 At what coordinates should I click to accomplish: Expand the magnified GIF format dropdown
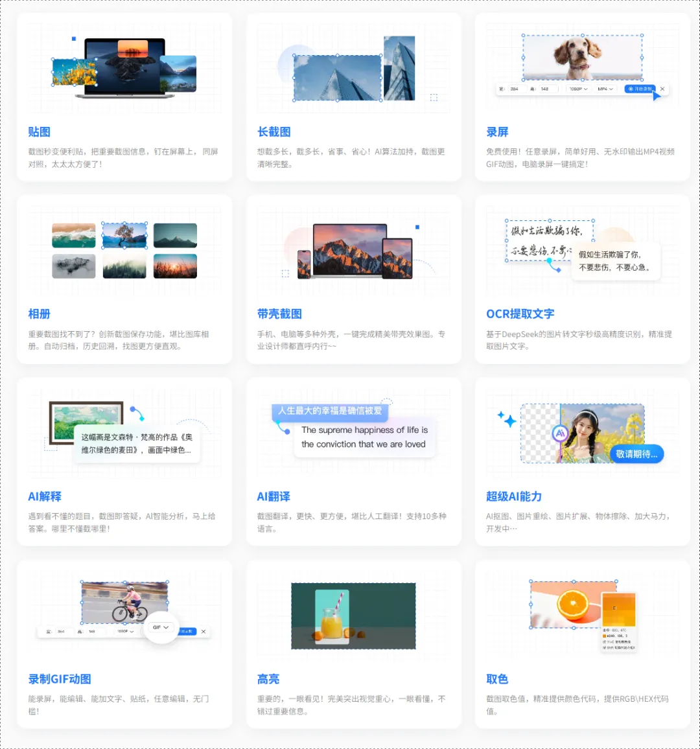[x=161, y=627]
